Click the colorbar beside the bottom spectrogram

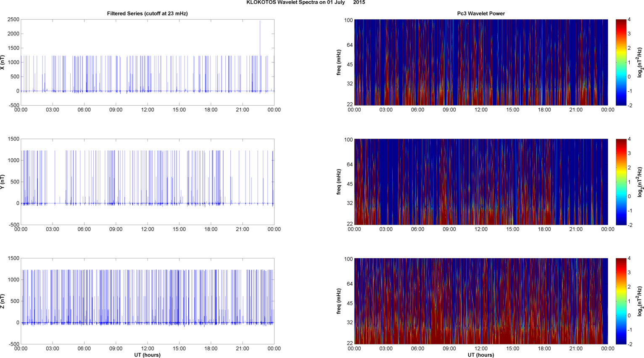[621, 301]
